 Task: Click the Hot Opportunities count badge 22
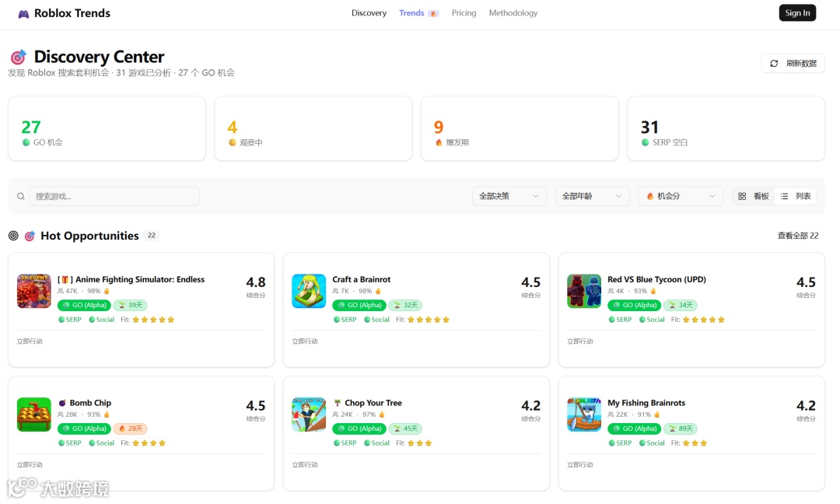pyautogui.click(x=152, y=236)
